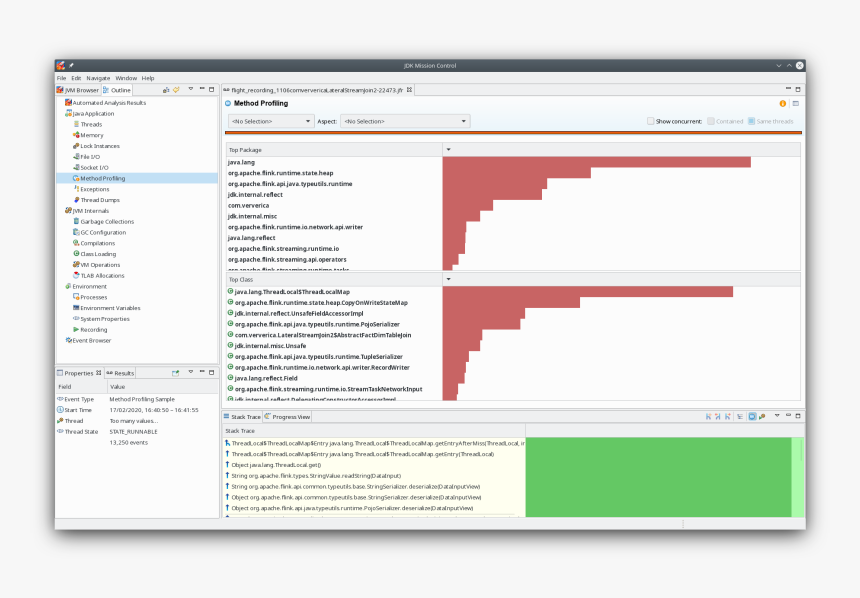Screen dimensions: 860x598
Task: Click the orange info icon beside Method Profiling
Action: (783, 104)
